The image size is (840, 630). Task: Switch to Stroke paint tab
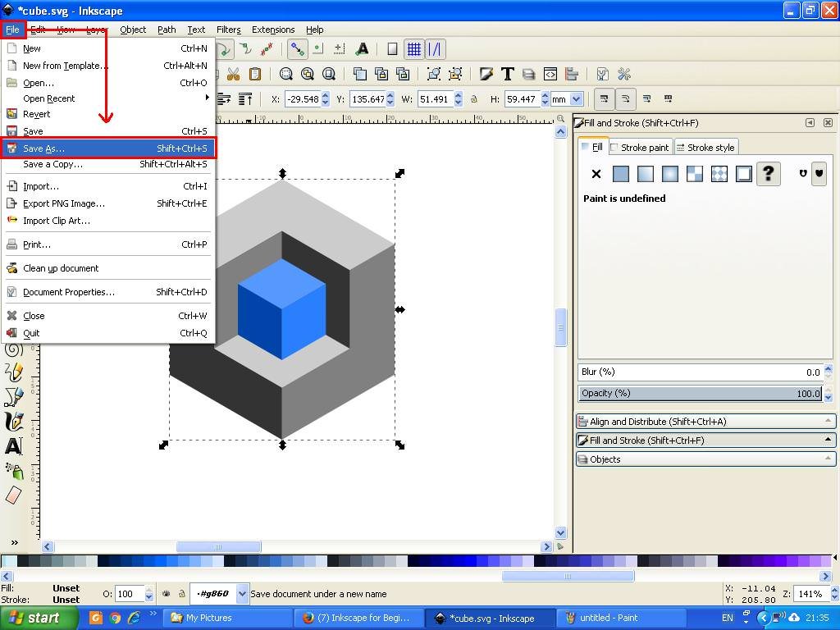tap(640, 148)
